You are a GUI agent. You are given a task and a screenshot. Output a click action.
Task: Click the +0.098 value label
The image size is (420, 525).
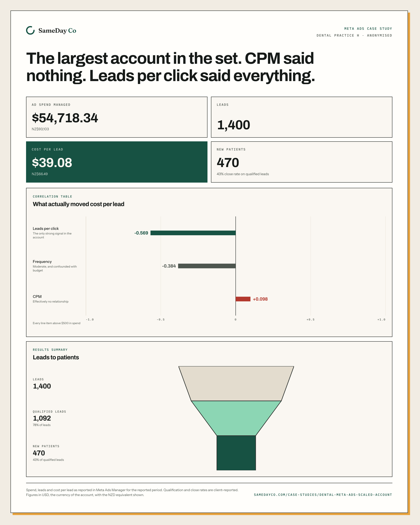(x=260, y=299)
